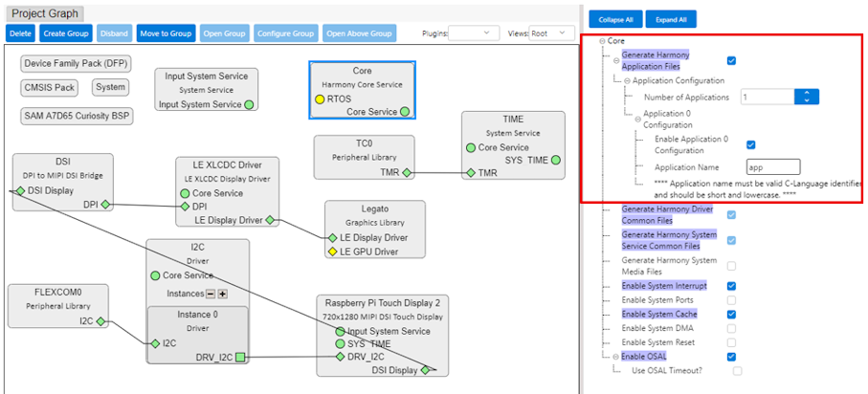The image size is (868, 394).
Task: Click the Number of Applications spinner arrows
Action: coord(809,97)
